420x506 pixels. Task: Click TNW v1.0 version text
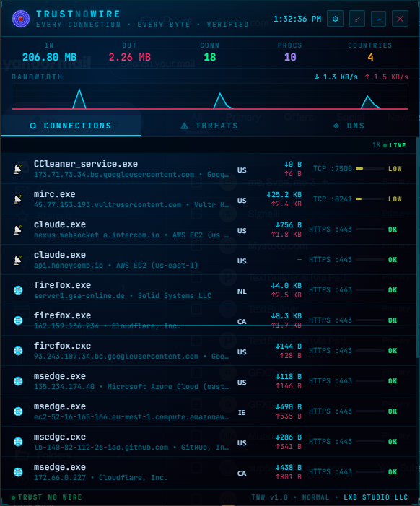[269, 497]
